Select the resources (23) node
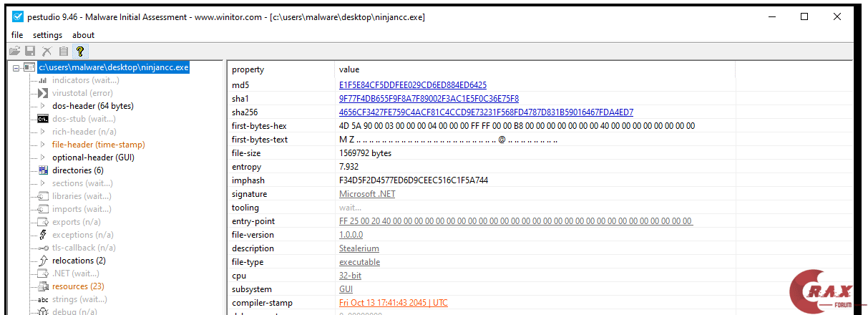Image resolution: width=868 pixels, height=315 pixels. tap(79, 286)
